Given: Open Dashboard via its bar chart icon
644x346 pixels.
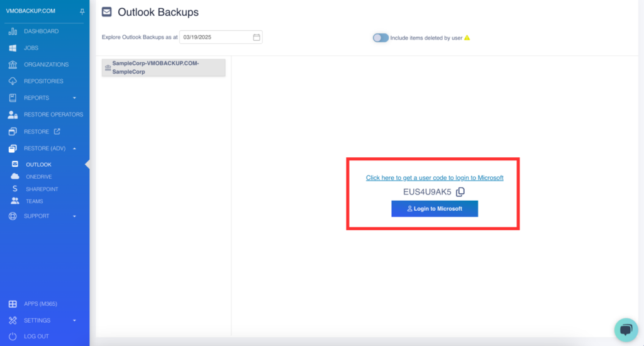Looking at the screenshot, I should click(x=13, y=31).
